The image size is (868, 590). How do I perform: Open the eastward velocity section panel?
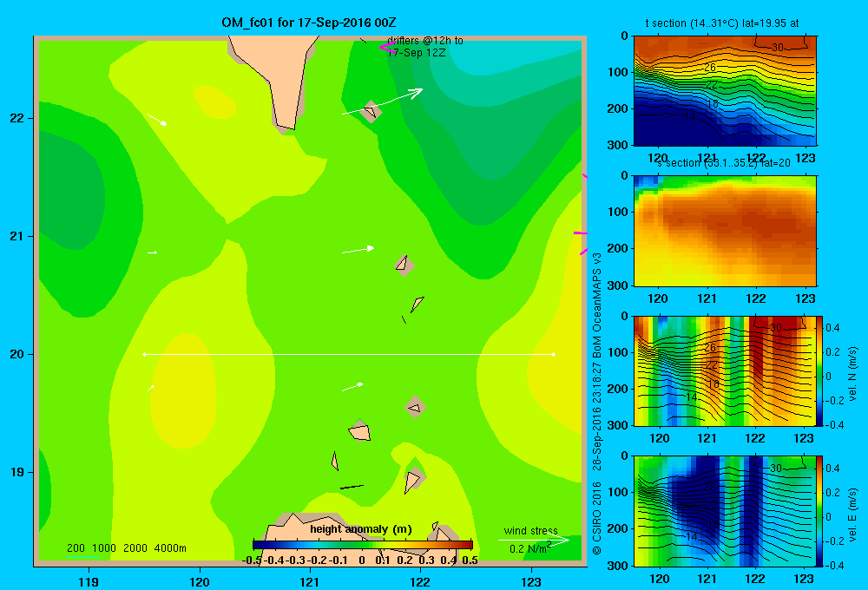point(725,511)
